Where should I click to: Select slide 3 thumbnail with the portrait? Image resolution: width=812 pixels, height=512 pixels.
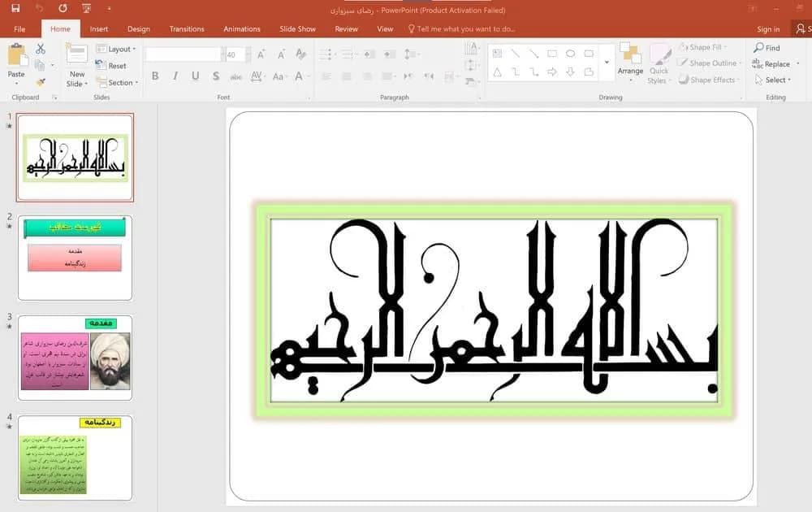pos(75,358)
